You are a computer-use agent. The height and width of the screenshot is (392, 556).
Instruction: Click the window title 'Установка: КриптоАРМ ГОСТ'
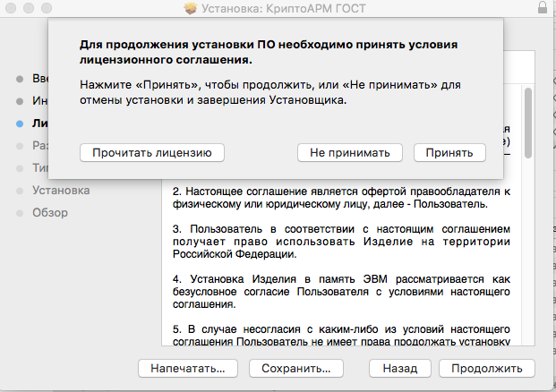click(x=283, y=8)
